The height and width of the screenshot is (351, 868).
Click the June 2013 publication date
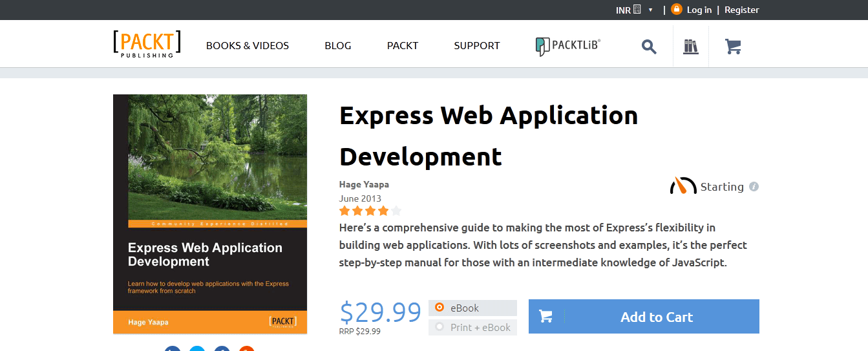[360, 198]
